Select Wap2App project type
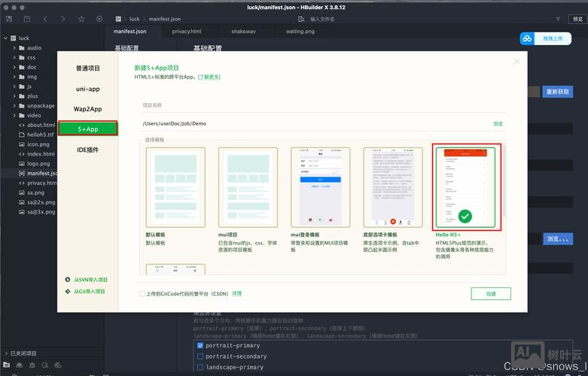Screen dimensions: 588x376 click(88, 109)
